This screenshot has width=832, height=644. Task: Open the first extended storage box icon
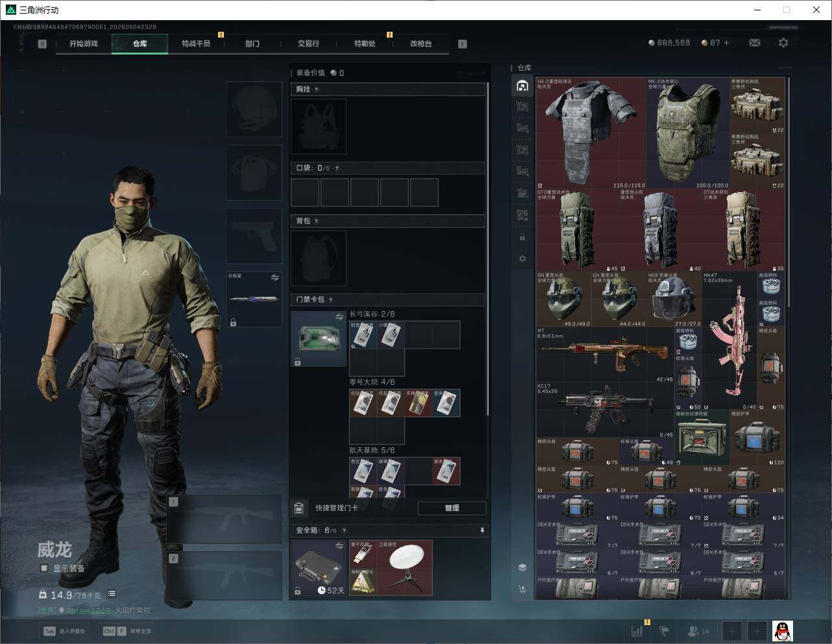click(522, 106)
